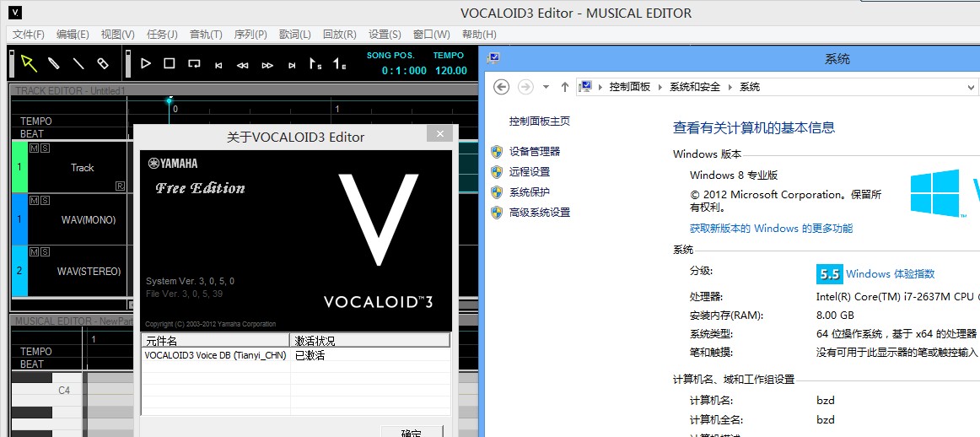Viewport: 980px width, 437px height.
Task: Open the 设置(S) menu
Action: pos(385,35)
